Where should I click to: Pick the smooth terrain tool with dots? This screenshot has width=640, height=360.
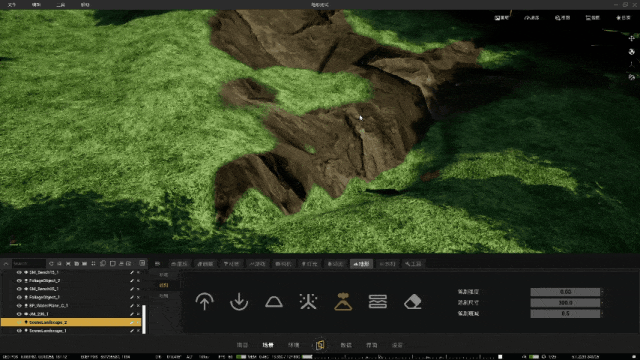308,302
